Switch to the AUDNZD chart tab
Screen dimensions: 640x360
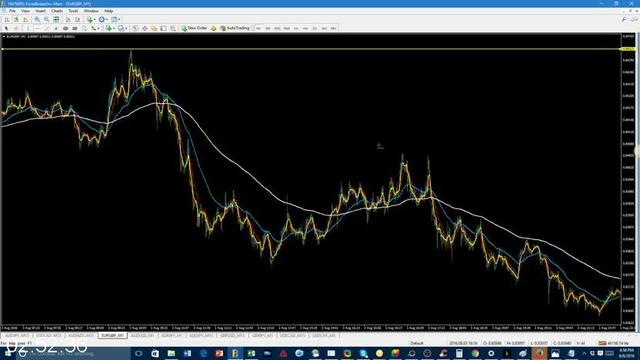click(81, 336)
